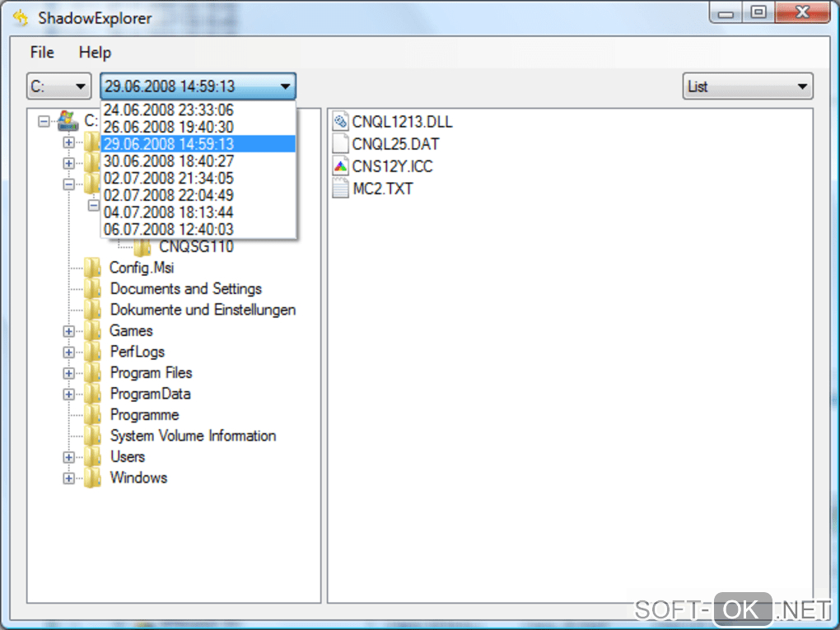Select snapshot 02.07.2008 22:04:49
The height and width of the screenshot is (630, 840).
click(x=198, y=195)
